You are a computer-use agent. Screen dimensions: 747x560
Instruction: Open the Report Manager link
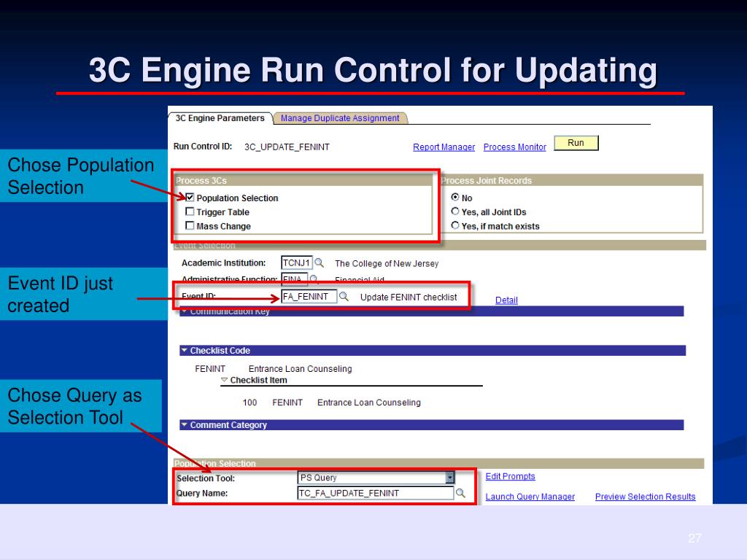point(444,147)
